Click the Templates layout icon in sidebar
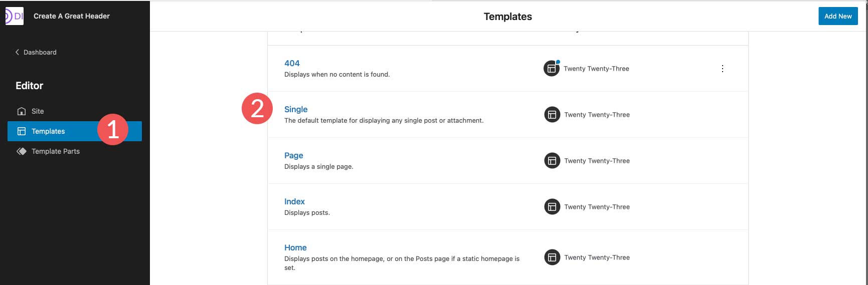The width and height of the screenshot is (868, 285). click(x=22, y=131)
